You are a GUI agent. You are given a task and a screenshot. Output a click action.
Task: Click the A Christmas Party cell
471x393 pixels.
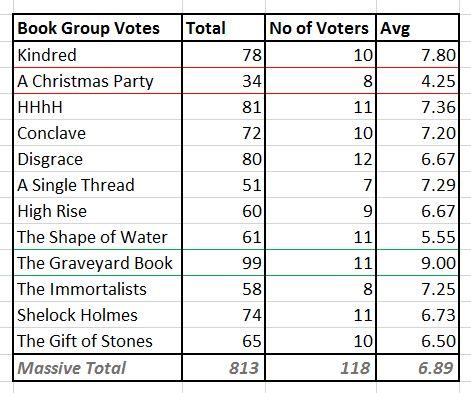(x=98, y=81)
